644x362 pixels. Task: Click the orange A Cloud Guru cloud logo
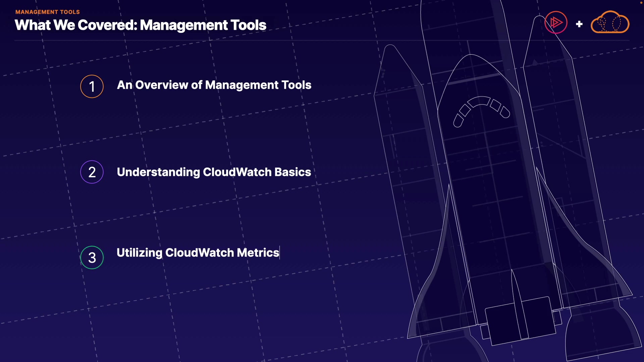[610, 23]
